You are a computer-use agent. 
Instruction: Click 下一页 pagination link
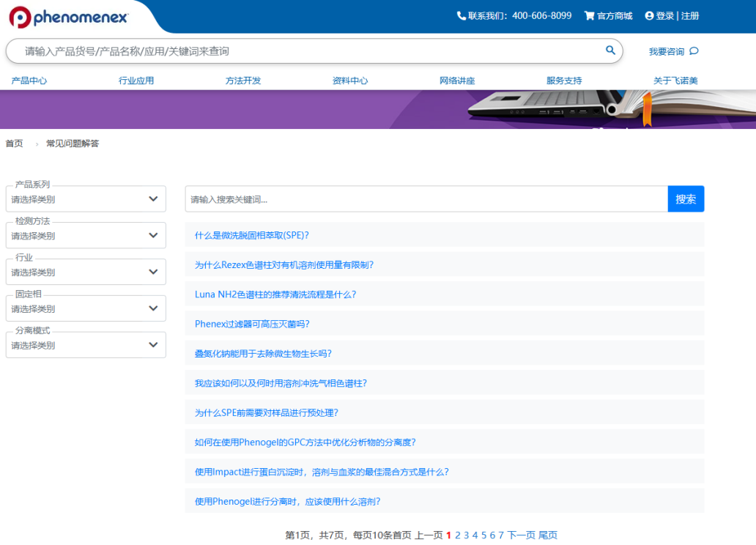click(521, 535)
